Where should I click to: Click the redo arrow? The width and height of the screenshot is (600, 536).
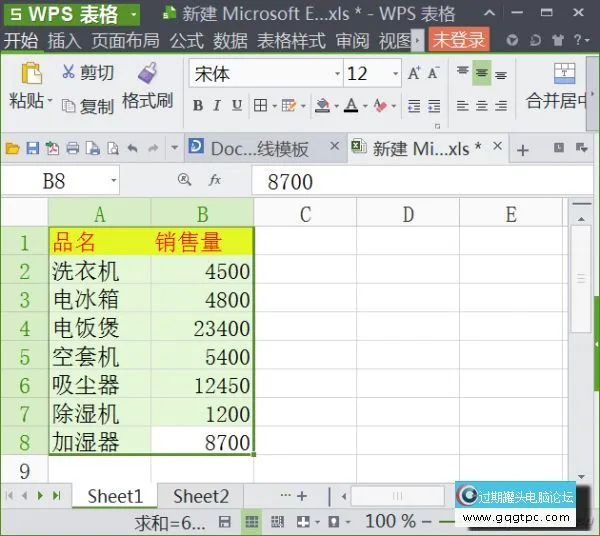(153, 148)
